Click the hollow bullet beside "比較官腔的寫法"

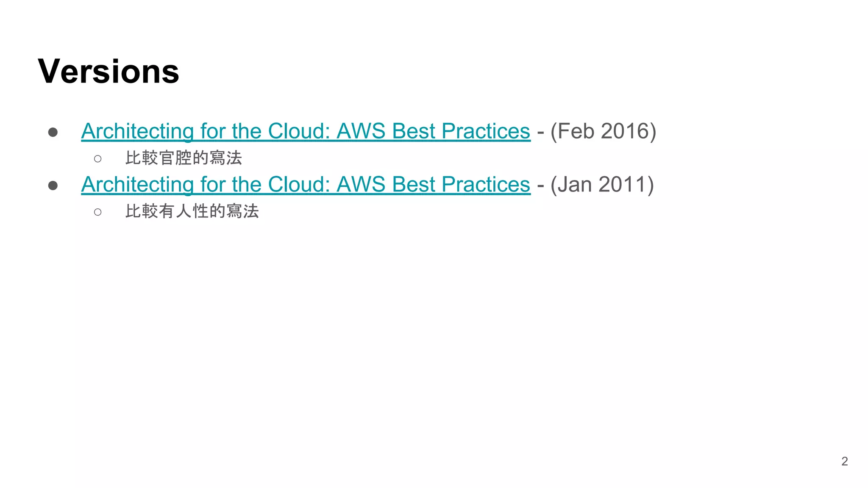pyautogui.click(x=97, y=159)
